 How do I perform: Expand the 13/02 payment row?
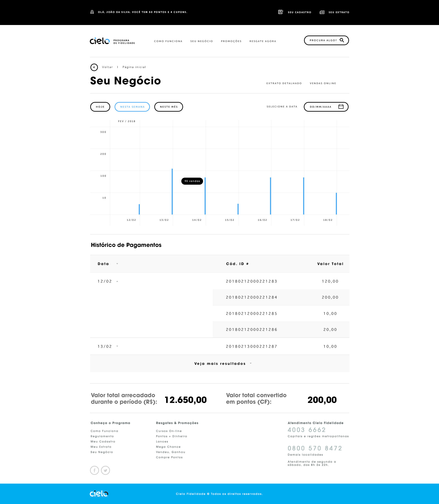pos(117,346)
